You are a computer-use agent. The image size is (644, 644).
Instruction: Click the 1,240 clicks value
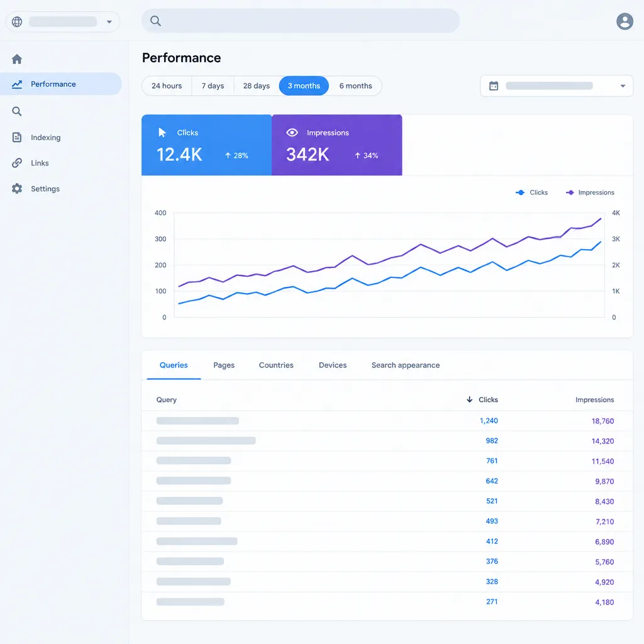coord(489,421)
